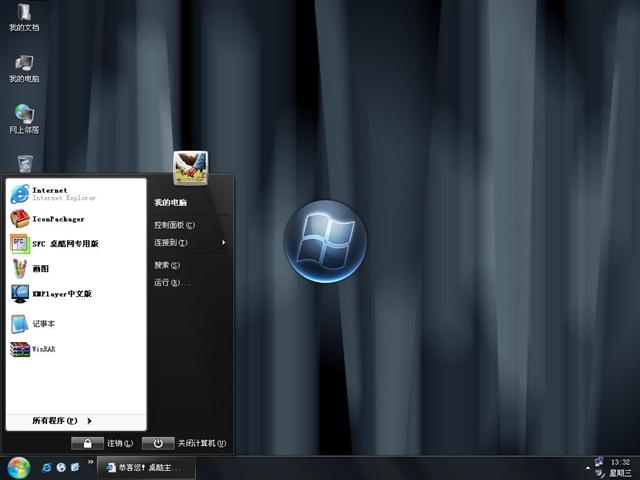Click the power icon button for shutdown
640x480 pixels.
(158, 443)
